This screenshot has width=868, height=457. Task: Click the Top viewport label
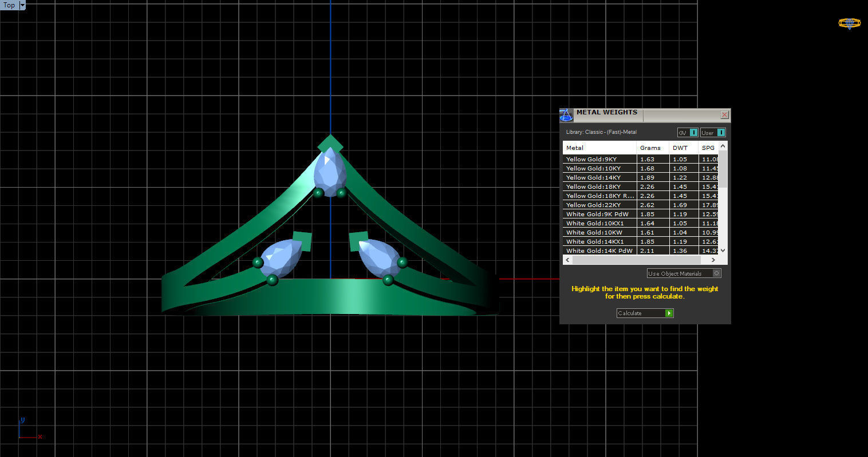(9, 5)
